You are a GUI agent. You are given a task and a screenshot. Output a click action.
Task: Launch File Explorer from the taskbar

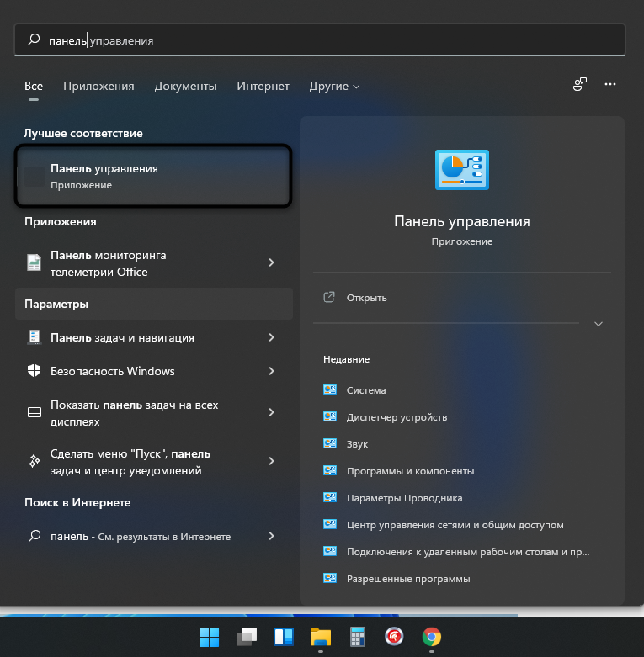coord(321,637)
